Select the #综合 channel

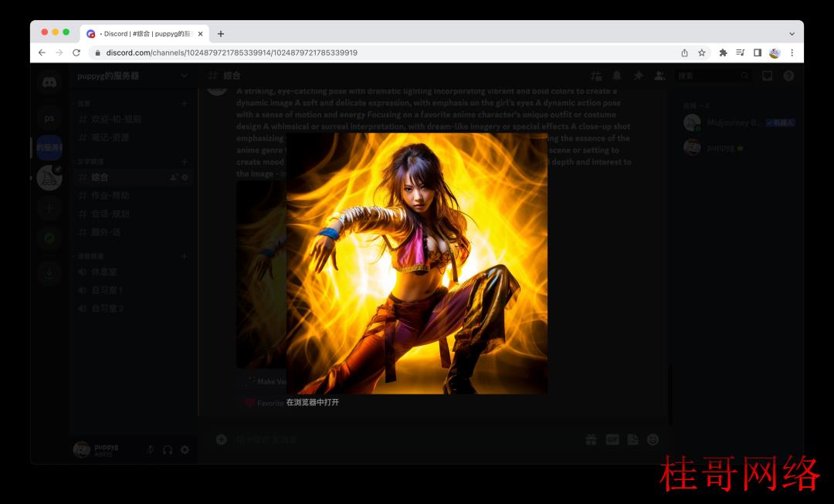coord(133,177)
